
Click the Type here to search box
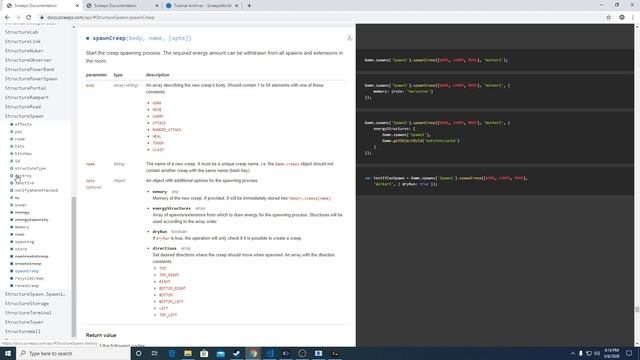coord(73,353)
